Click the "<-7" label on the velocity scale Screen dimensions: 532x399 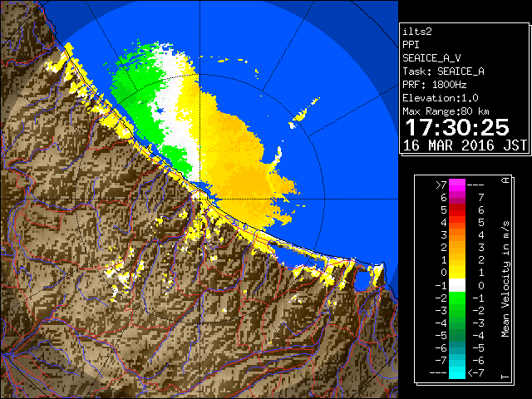click(x=475, y=373)
